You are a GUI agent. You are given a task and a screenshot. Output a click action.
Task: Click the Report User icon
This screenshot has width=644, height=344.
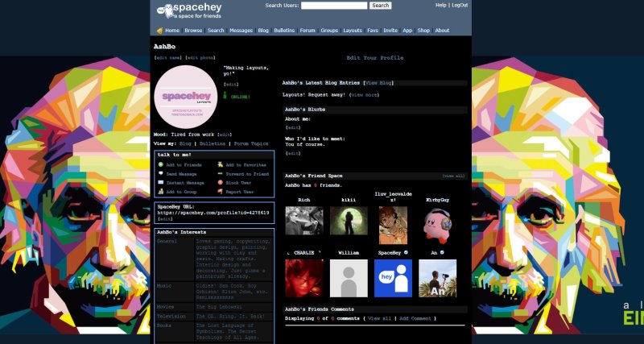pos(220,192)
